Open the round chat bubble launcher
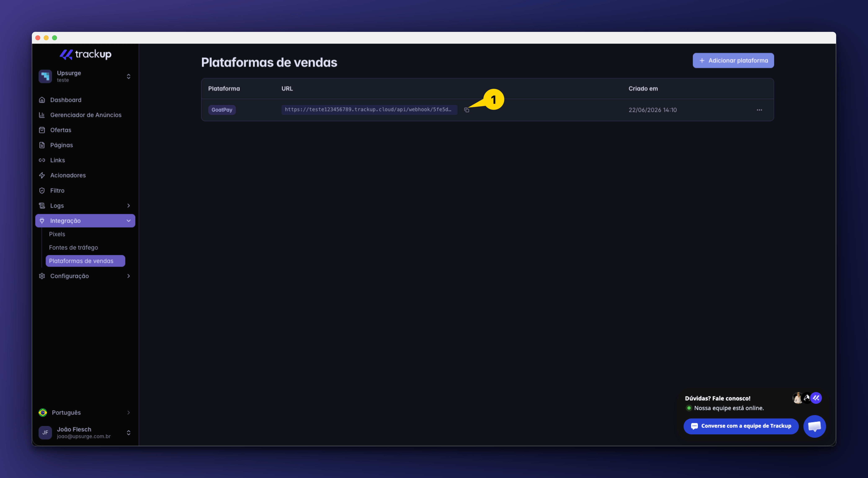Screen dimensions: 868x478 (x=814, y=426)
